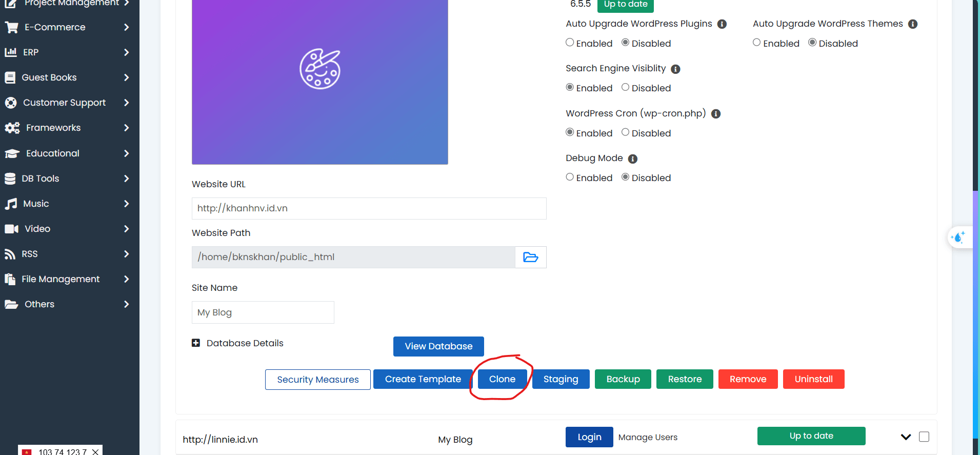Click the Site Name input field
This screenshot has height=455, width=980.
(x=263, y=312)
